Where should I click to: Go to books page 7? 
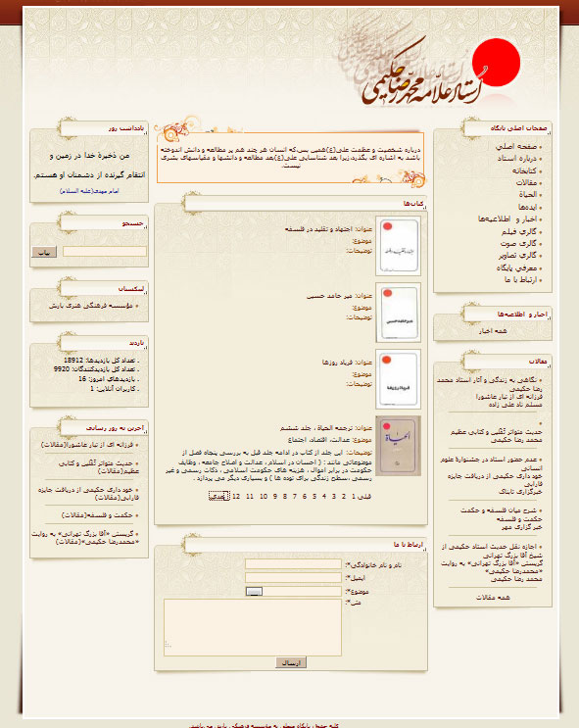point(294,497)
